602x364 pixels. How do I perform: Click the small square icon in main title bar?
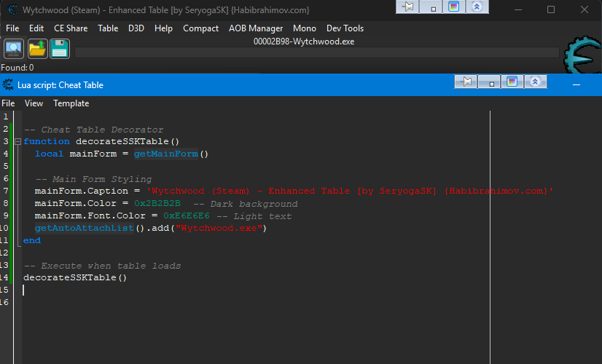point(431,7)
